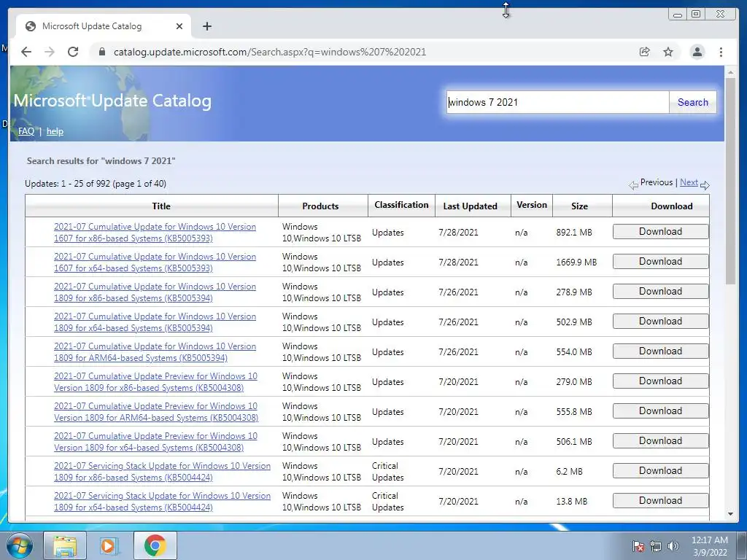Image resolution: width=747 pixels, height=560 pixels.
Task: Click the taskbar clock showing 12:17 AM
Action: coord(709,546)
